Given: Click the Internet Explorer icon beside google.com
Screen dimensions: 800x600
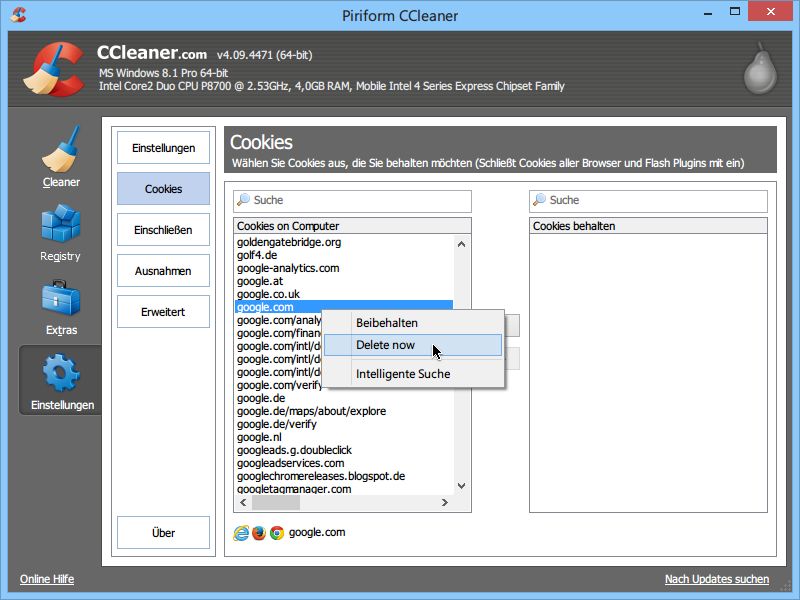Looking at the screenshot, I should (x=241, y=533).
